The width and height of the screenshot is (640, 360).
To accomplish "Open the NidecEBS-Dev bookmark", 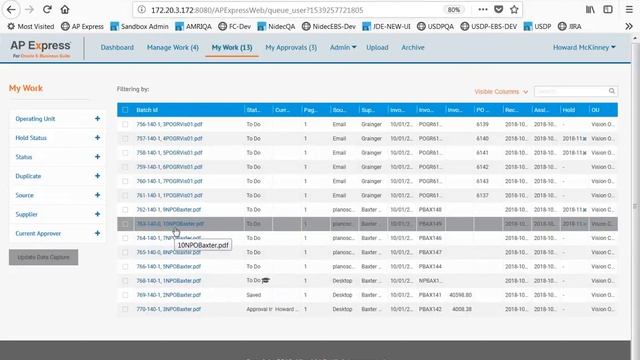I will pos(329,27).
